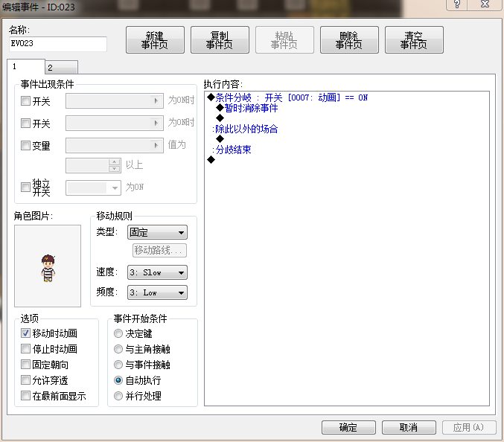Image resolution: width=504 pixels, height=442 pixels.
Task: Open the 独立开关 selector dropdown
Action: (93, 188)
